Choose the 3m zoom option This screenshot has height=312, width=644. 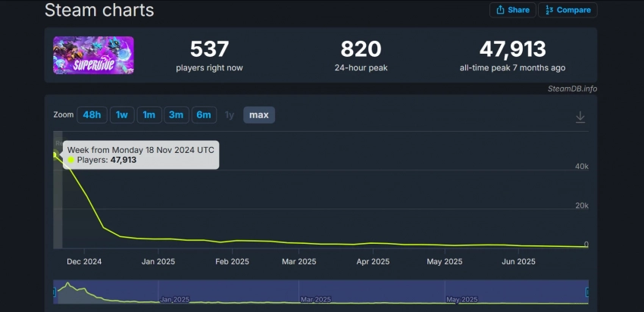pyautogui.click(x=176, y=115)
